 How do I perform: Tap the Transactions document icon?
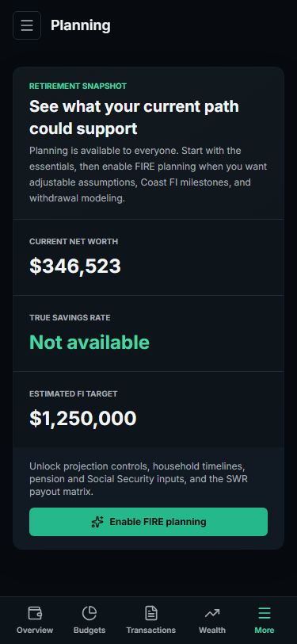151,613
